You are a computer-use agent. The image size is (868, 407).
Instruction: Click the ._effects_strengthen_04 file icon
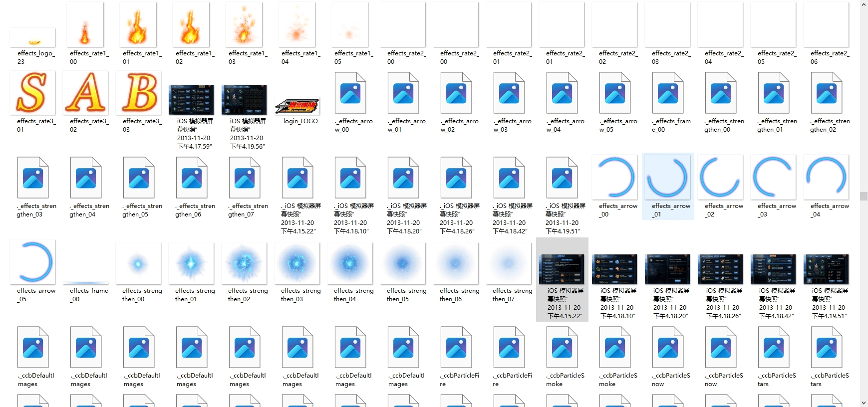click(86, 178)
